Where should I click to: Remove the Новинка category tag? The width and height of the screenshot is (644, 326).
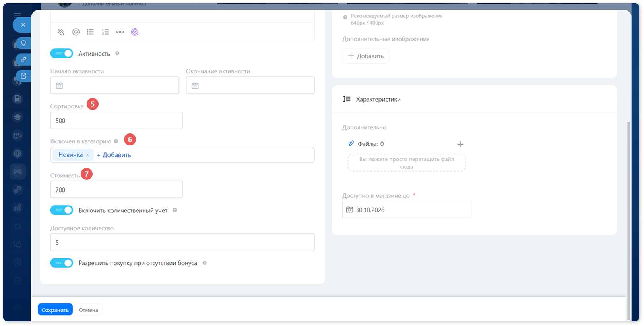point(87,155)
